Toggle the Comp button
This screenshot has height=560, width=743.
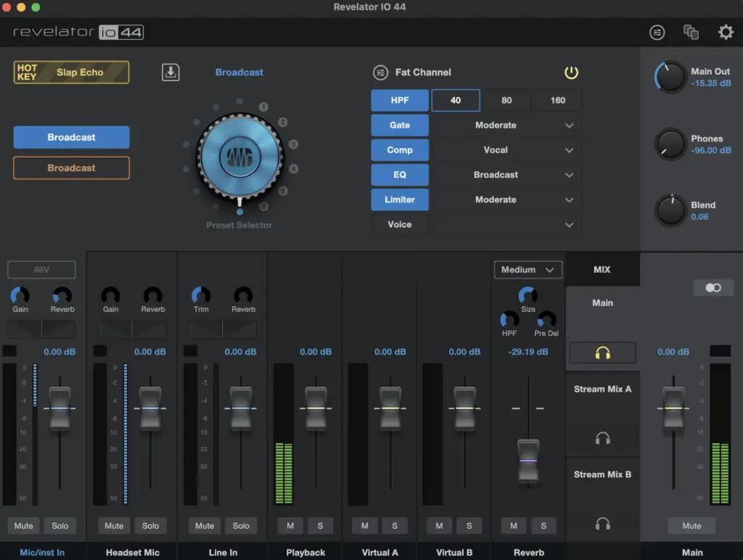click(x=400, y=149)
